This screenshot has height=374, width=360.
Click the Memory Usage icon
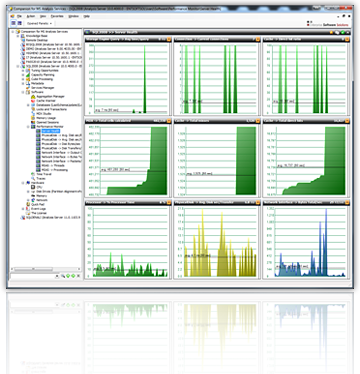pos(33,118)
